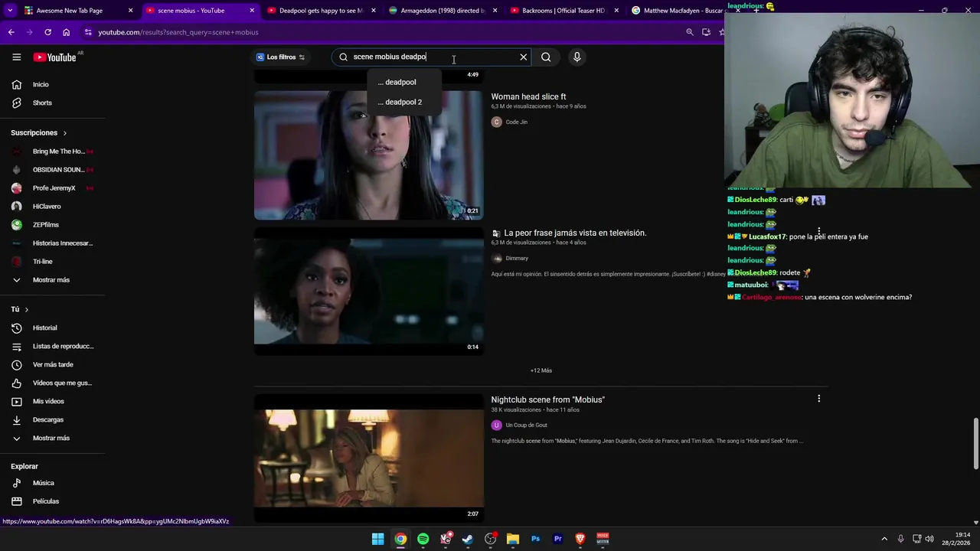Expand the Tú section chevron
980x551 pixels.
(x=26, y=309)
